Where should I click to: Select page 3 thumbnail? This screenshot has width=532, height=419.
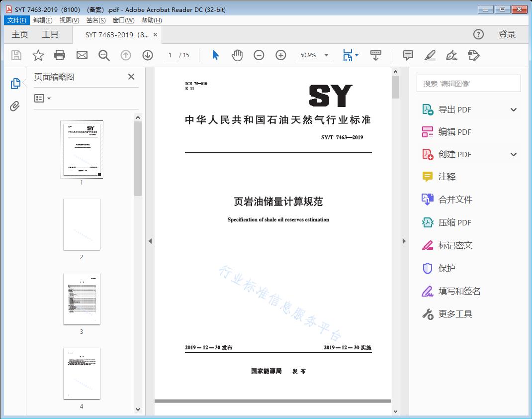[82, 299]
